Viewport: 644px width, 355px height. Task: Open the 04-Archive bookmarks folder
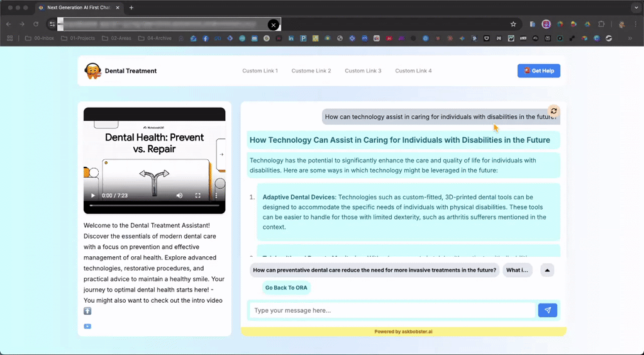[x=155, y=38]
